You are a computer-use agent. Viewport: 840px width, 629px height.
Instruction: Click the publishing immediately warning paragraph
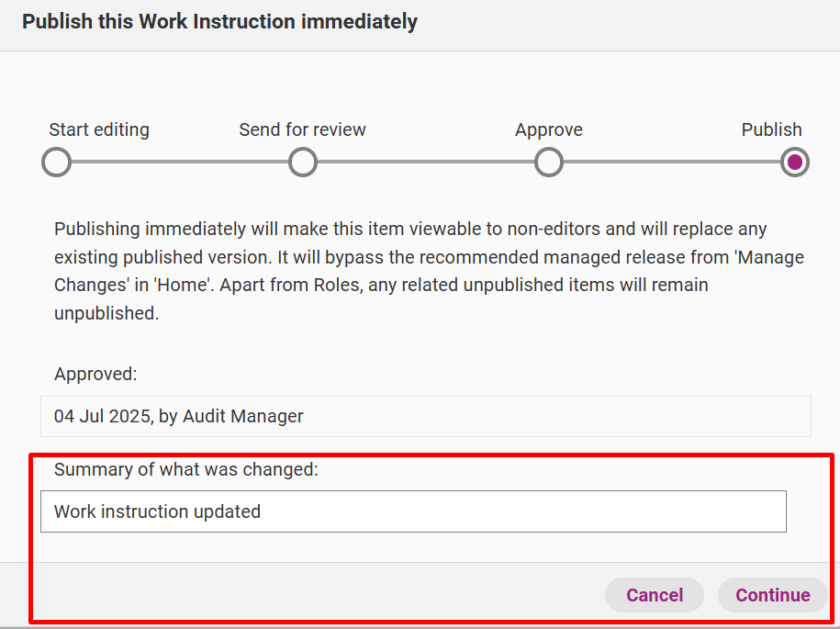pyautogui.click(x=429, y=271)
